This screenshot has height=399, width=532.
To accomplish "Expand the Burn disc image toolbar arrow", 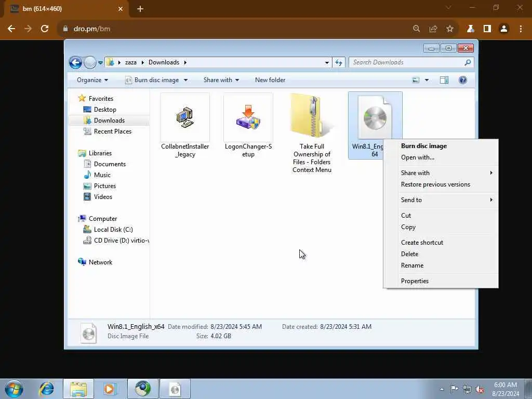I will [185, 80].
